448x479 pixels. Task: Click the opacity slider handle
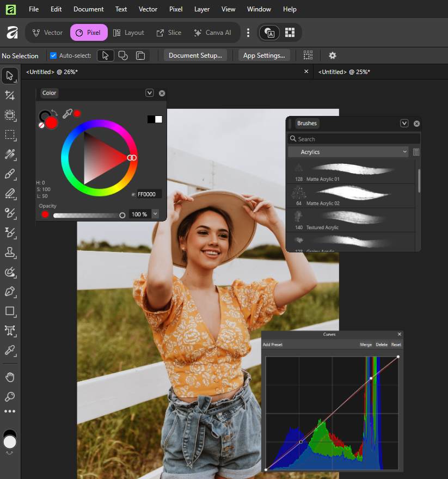[122, 216]
